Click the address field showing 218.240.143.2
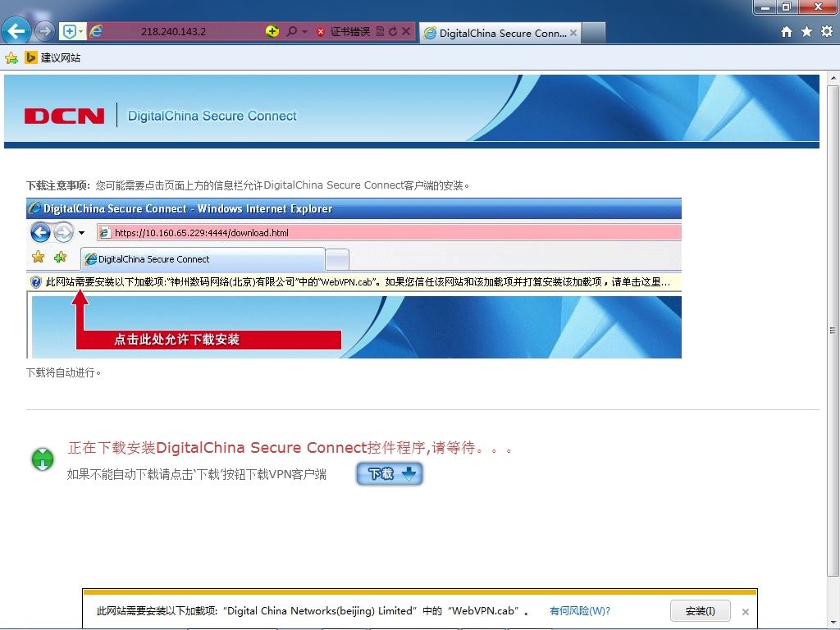 tap(174, 32)
